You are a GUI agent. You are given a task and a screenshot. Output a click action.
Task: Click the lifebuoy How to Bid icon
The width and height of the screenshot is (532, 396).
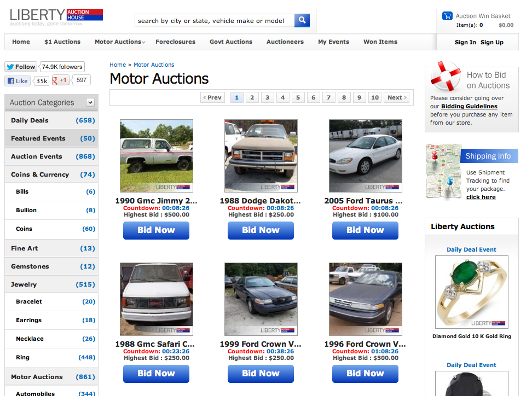point(445,76)
